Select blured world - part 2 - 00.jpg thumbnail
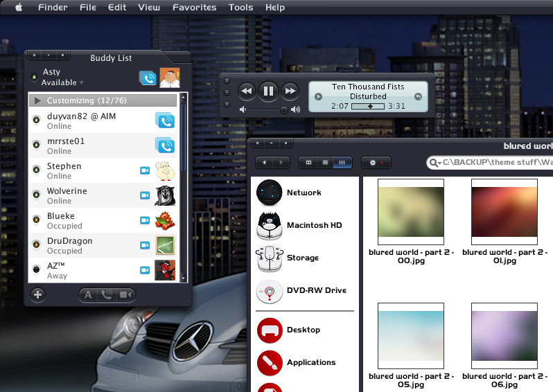This screenshot has height=392, width=553. pyautogui.click(x=411, y=212)
